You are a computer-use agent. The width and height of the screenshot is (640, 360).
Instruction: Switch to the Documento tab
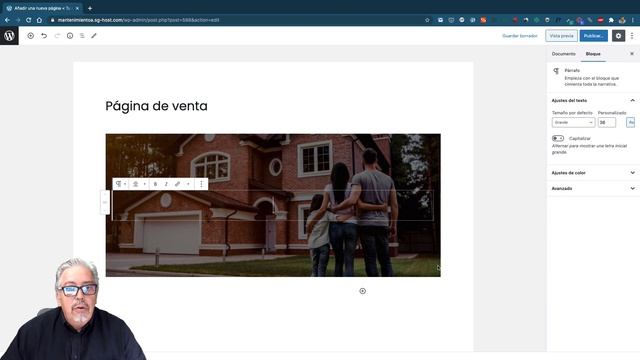(x=563, y=54)
